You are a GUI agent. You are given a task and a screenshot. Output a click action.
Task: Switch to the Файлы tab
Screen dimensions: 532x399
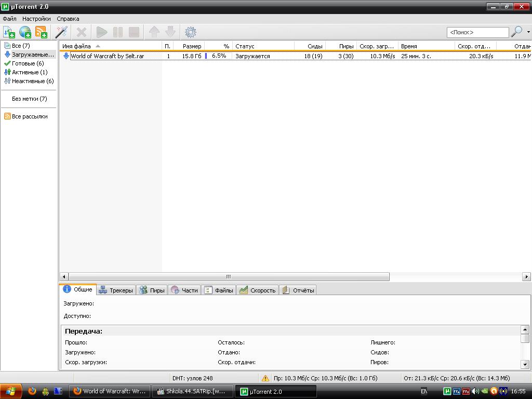point(219,290)
